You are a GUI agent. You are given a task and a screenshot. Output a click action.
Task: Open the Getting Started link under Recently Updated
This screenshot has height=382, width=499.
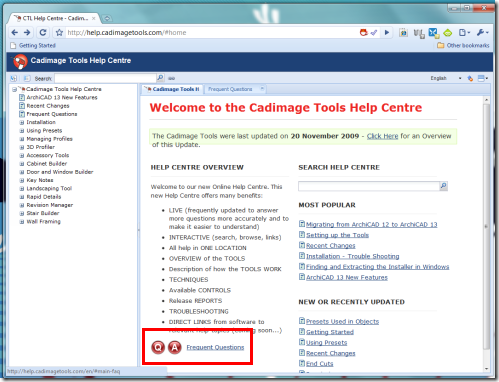(330, 332)
